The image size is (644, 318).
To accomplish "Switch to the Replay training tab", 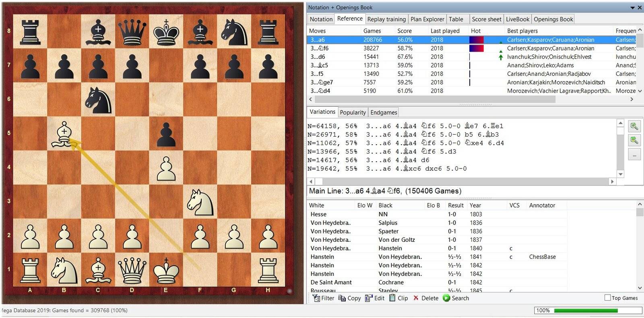I will 386,19.
